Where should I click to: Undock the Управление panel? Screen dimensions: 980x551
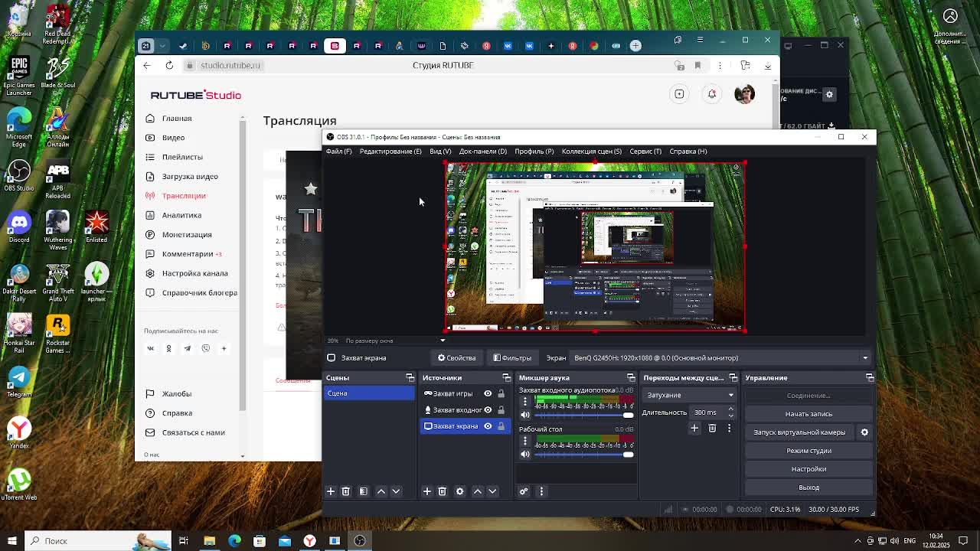pos(870,378)
